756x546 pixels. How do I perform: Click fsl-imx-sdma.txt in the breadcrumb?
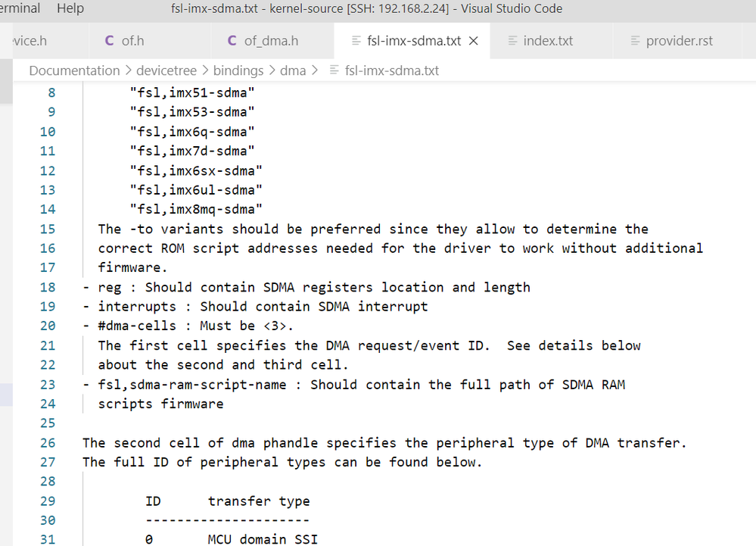pos(391,70)
